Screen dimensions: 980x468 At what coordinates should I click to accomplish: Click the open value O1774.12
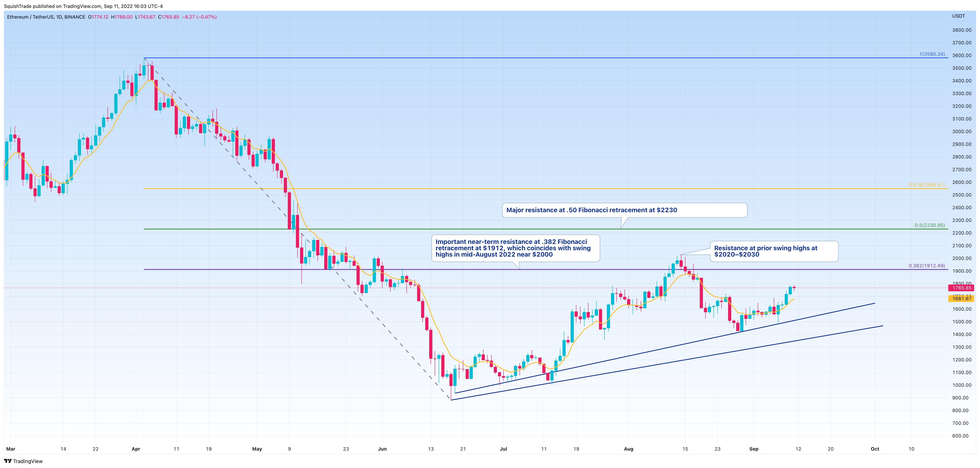pos(98,17)
